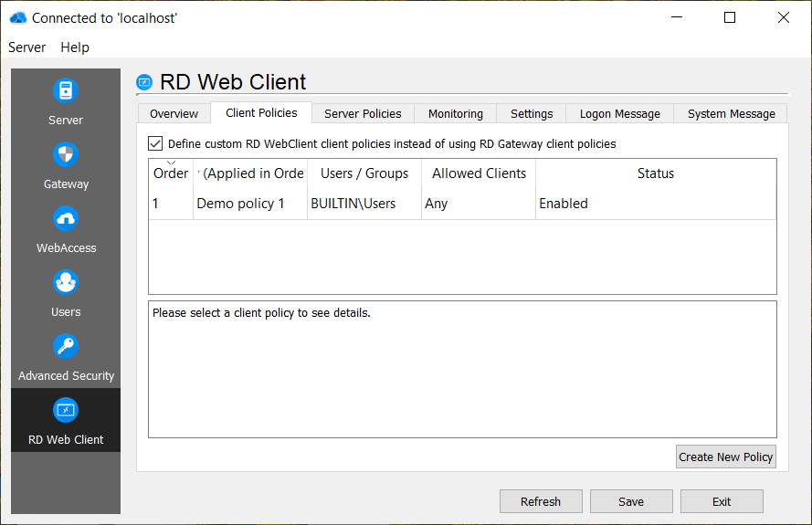Click the Create New Policy button
812x525 pixels.
tap(725, 457)
